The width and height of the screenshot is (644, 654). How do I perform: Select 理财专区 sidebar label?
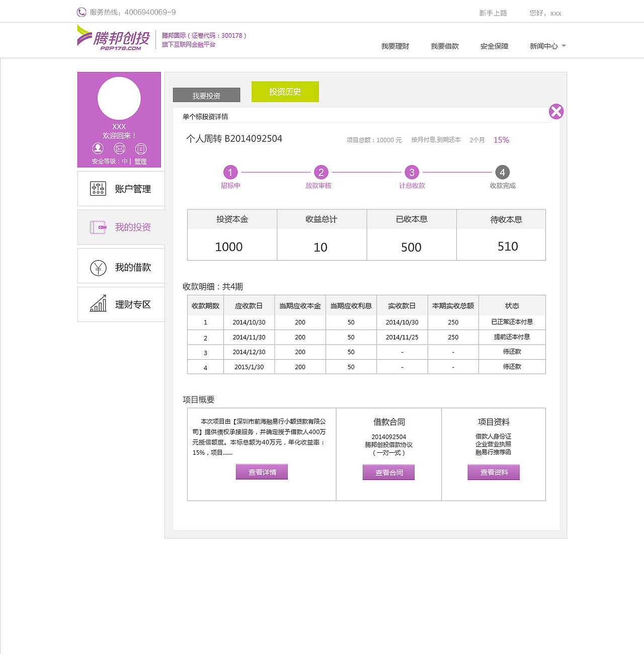click(x=133, y=305)
